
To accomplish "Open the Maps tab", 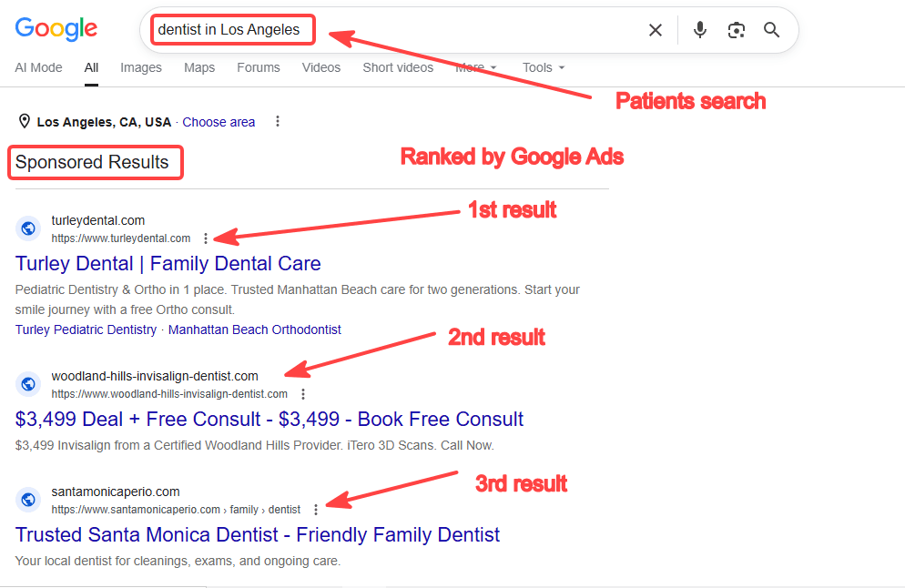I will 199,67.
